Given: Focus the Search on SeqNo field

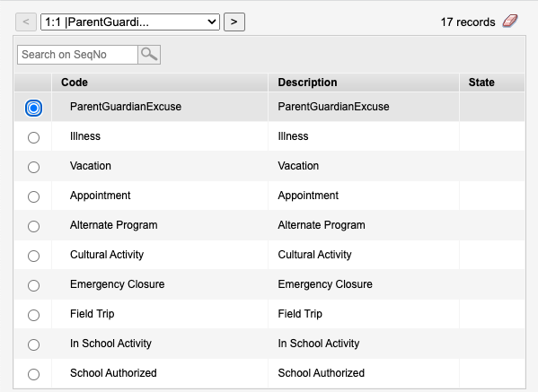Looking at the screenshot, I should [77, 55].
